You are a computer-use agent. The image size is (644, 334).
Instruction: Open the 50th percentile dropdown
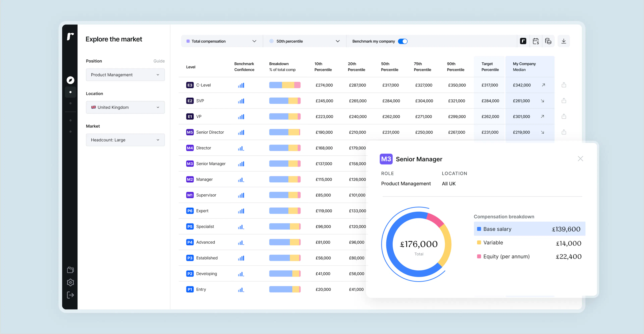305,41
